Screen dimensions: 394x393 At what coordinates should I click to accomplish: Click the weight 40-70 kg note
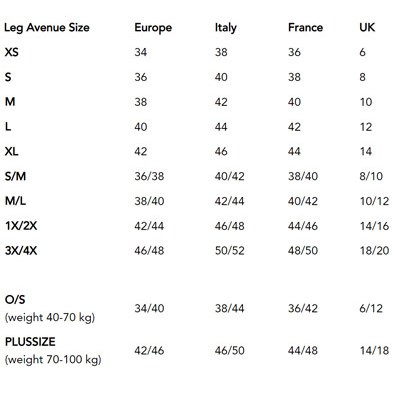pos(50,317)
